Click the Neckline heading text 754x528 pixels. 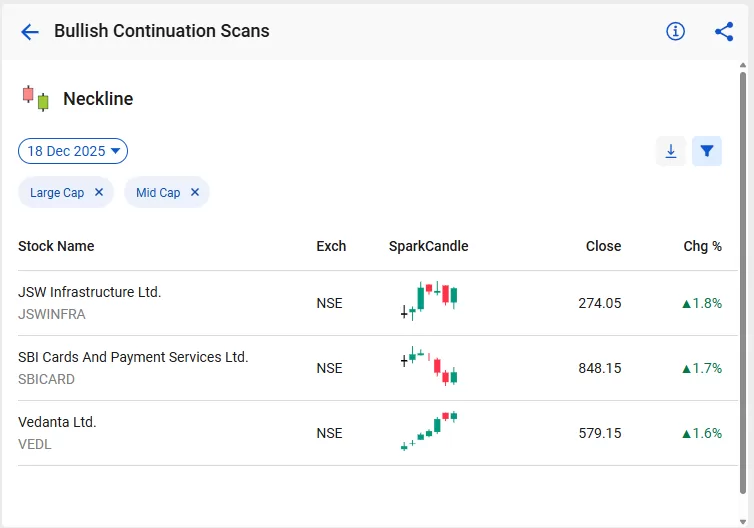(x=98, y=99)
